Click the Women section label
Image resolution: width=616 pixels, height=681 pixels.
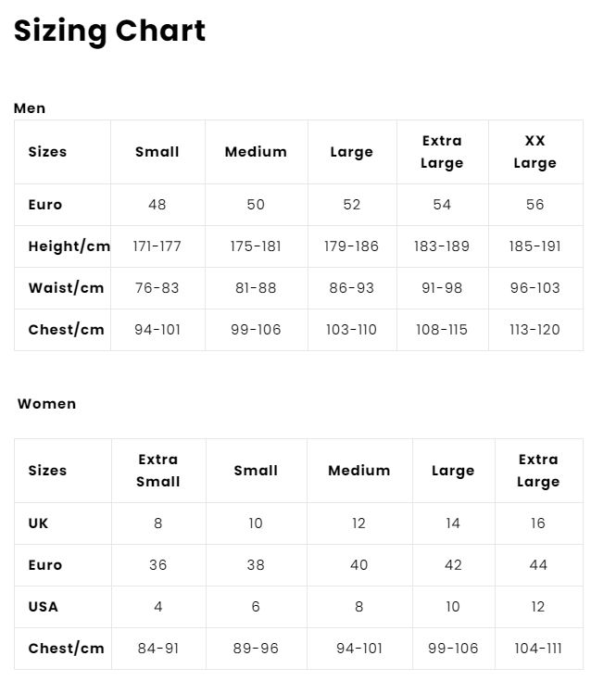tap(46, 404)
